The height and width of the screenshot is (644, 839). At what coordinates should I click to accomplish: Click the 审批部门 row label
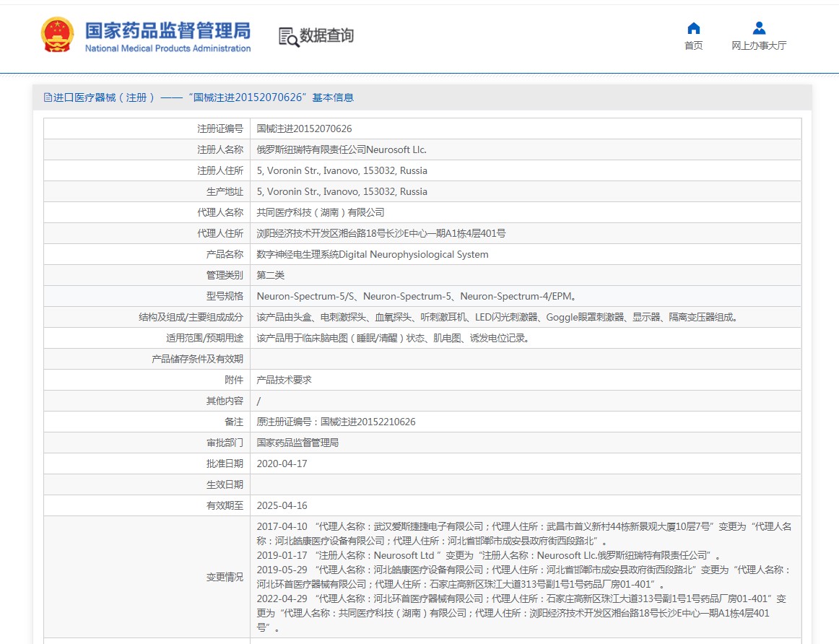[x=225, y=443]
